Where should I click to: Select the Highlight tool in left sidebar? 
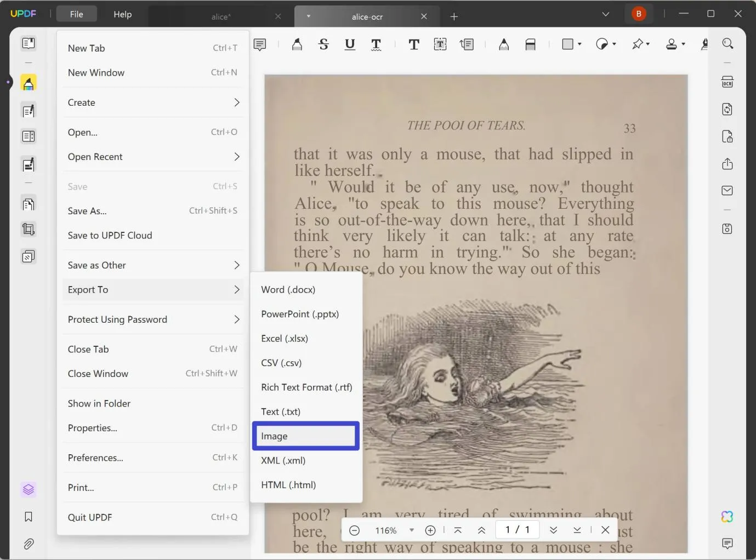pos(28,82)
